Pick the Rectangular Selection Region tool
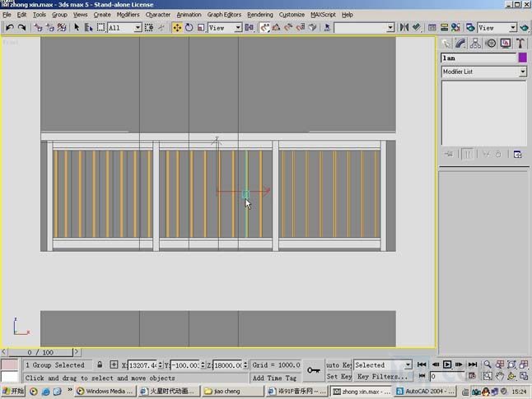Image resolution: width=532 pixels, height=399 pixels. pyautogui.click(x=100, y=27)
